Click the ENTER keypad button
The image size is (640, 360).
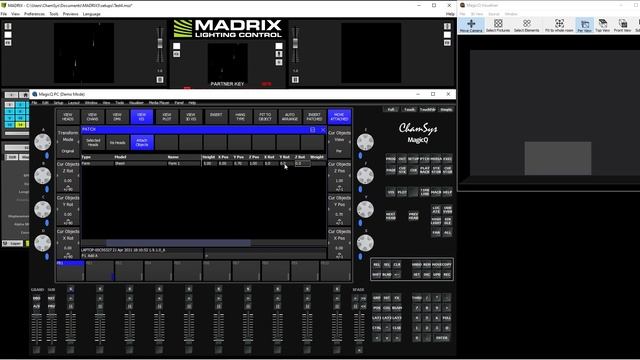(442, 338)
